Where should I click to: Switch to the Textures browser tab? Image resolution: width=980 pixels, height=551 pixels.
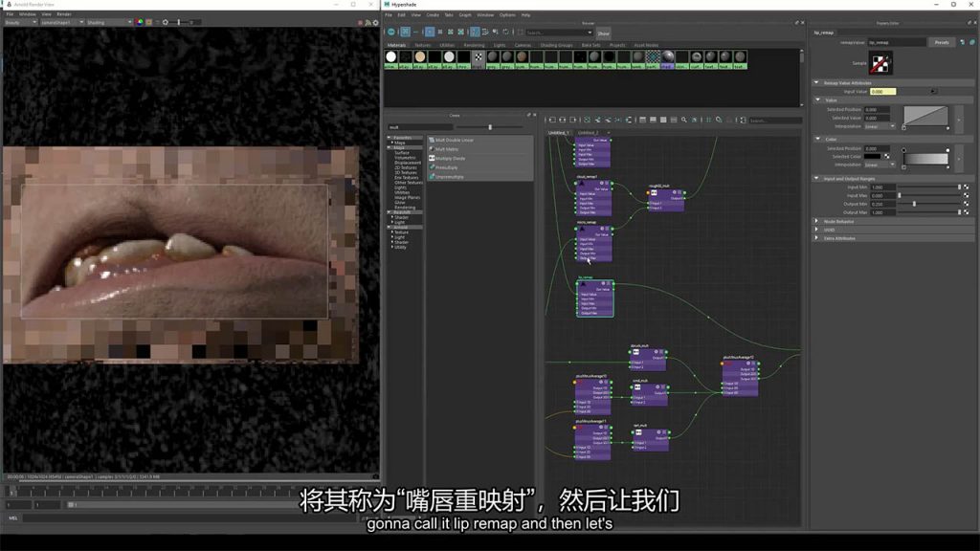click(x=422, y=45)
